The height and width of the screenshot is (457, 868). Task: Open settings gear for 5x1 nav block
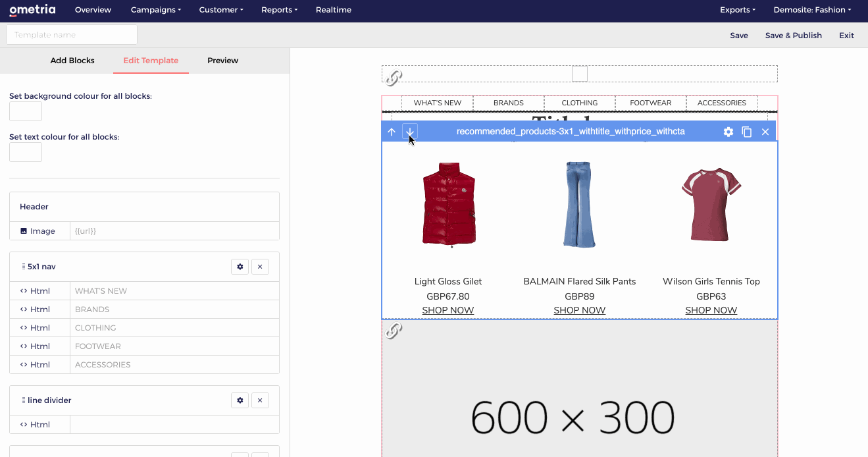pyautogui.click(x=240, y=267)
